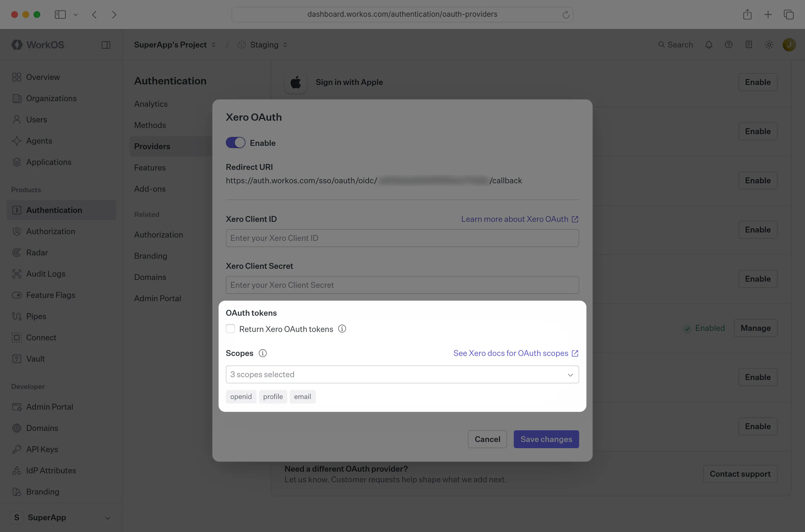Open Admin Portal under Related

pyautogui.click(x=158, y=299)
